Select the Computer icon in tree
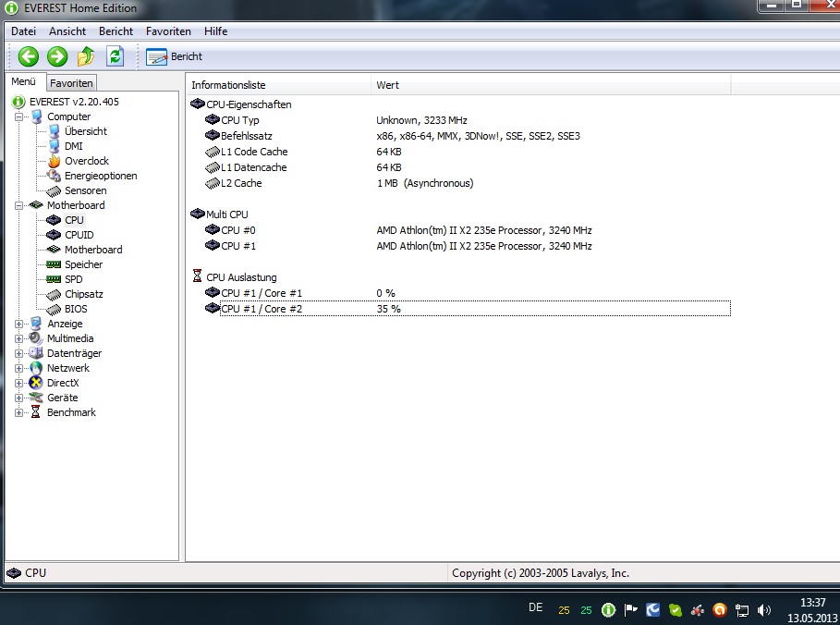 (x=36, y=116)
